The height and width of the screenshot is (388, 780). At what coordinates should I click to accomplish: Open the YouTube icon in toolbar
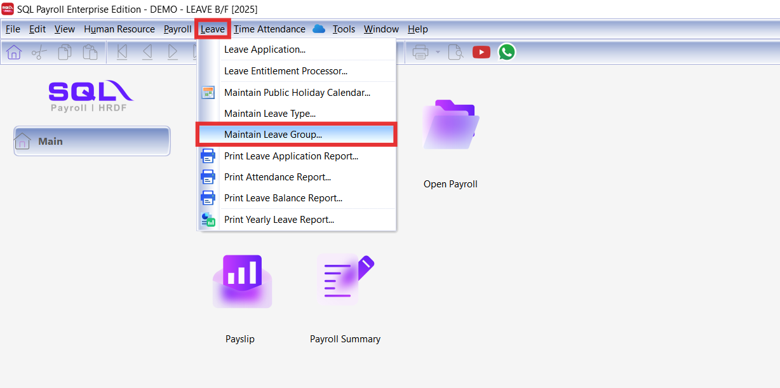[x=481, y=52]
